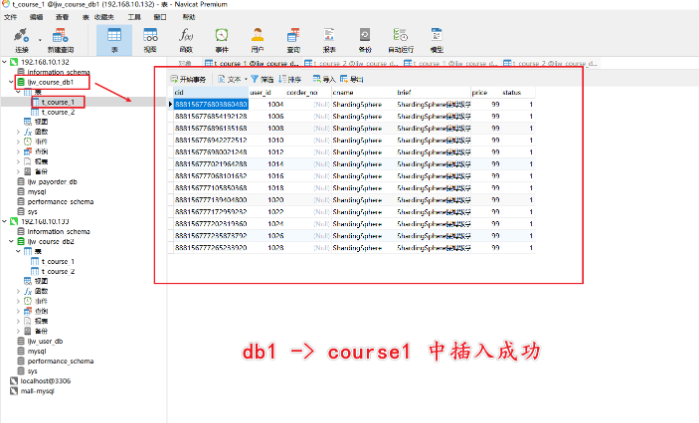
Task: Collapse the ljw_course_db2 database node
Action: 11,242
